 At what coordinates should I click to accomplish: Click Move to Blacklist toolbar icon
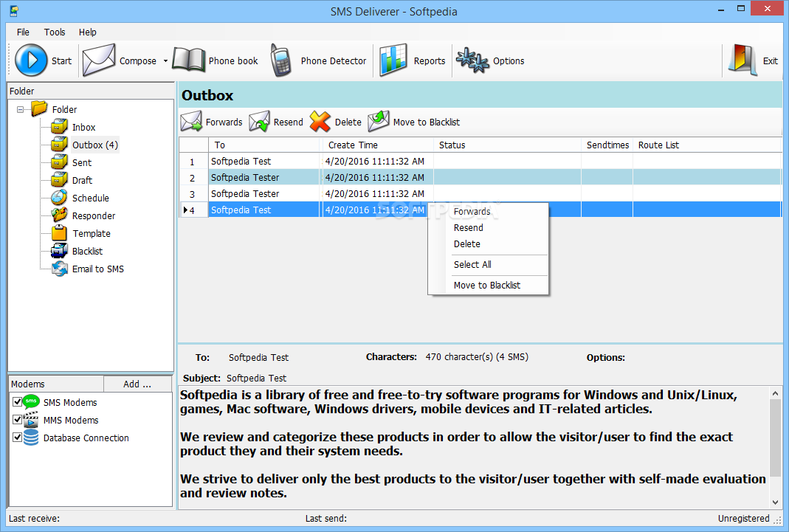[x=379, y=122]
